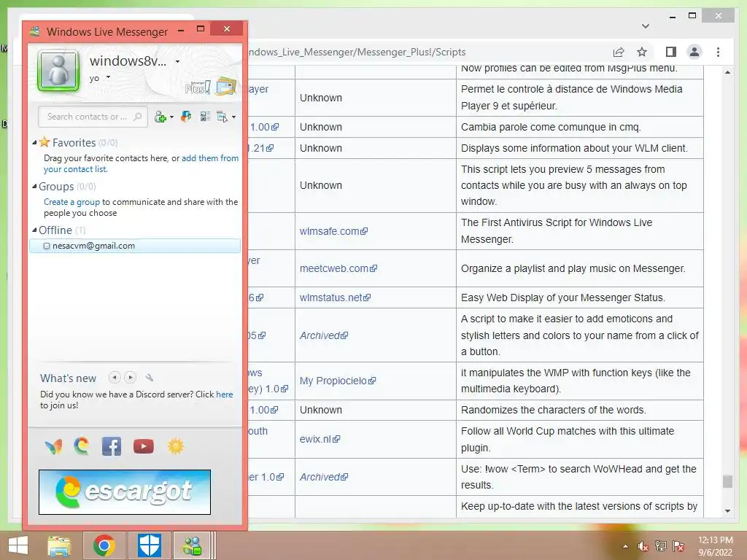Open the Show menu dropdown arrow
Image resolution: width=747 pixels, height=560 pixels.
pyautogui.click(x=233, y=117)
